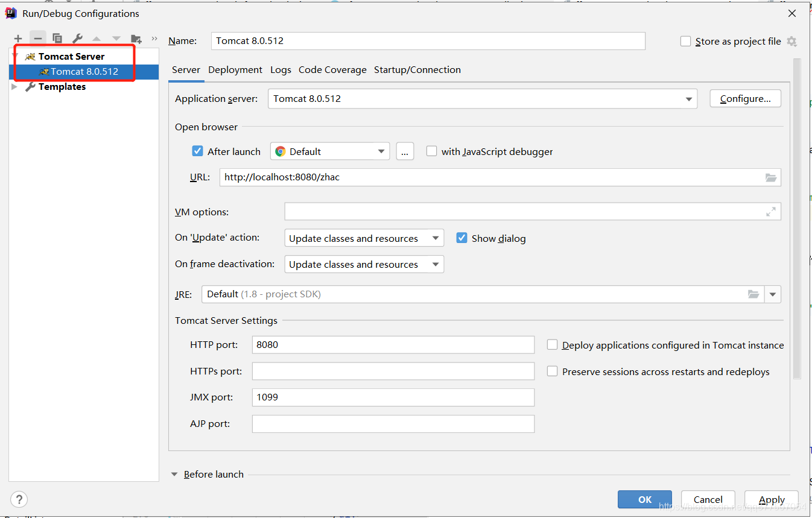
Task: Confirm with the OK button
Action: [x=645, y=499]
